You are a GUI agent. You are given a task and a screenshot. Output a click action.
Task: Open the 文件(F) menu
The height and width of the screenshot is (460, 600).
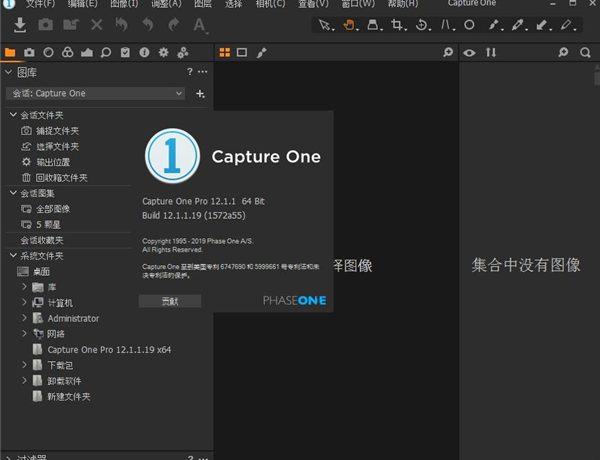click(40, 4)
